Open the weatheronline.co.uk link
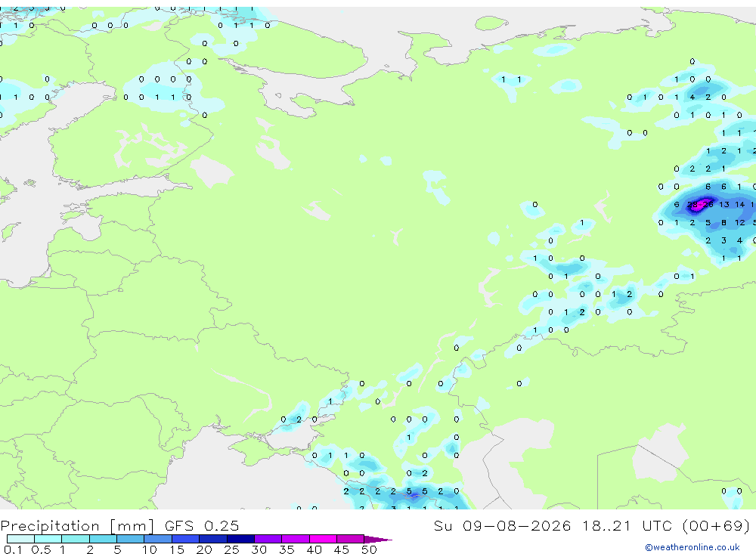 pyautogui.click(x=692, y=547)
